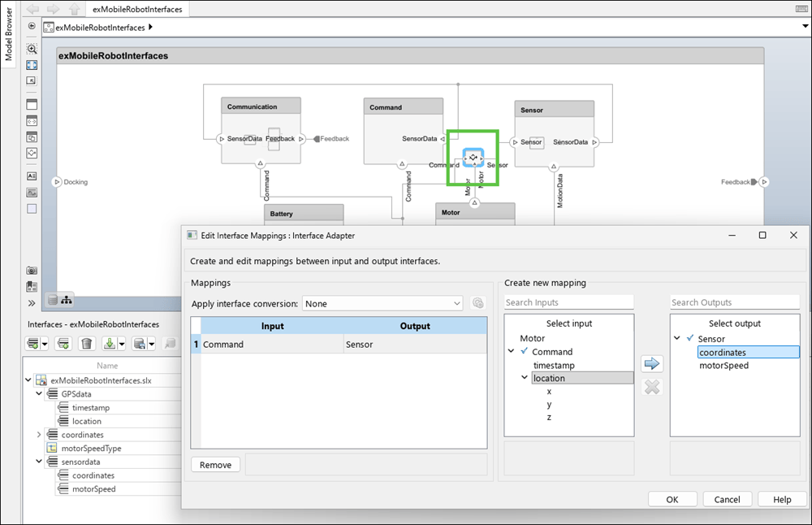Click the hierarchy view icon
812x525 pixels.
(x=67, y=300)
